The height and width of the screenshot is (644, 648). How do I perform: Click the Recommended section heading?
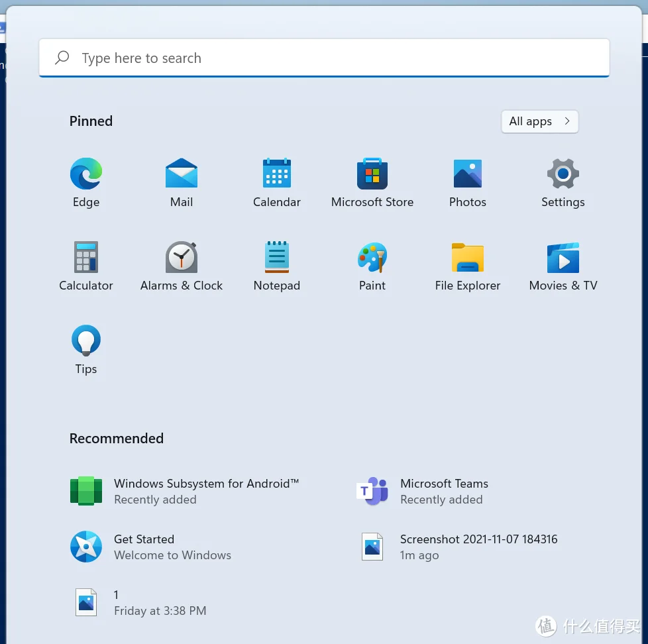(x=117, y=438)
